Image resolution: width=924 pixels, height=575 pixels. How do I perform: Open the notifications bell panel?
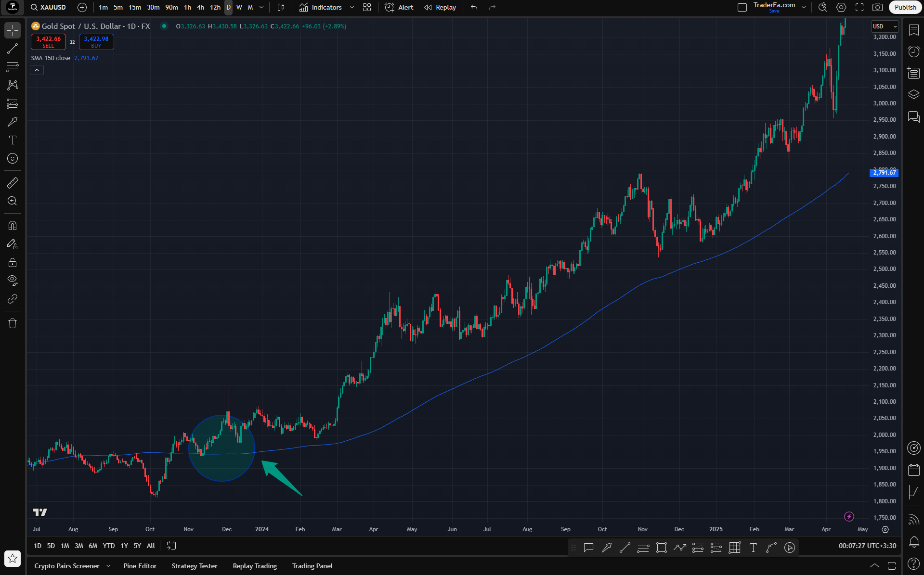913,542
